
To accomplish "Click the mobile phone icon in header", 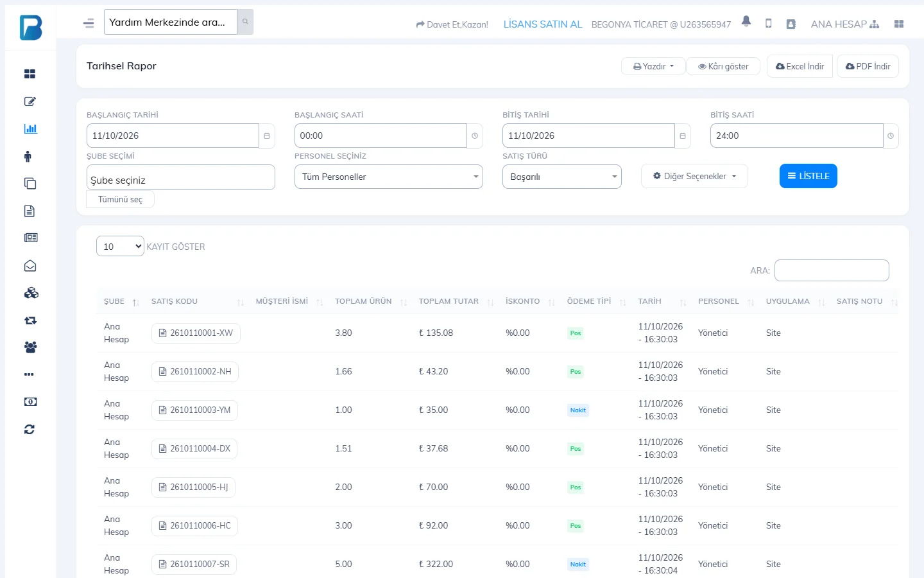I will tap(768, 24).
